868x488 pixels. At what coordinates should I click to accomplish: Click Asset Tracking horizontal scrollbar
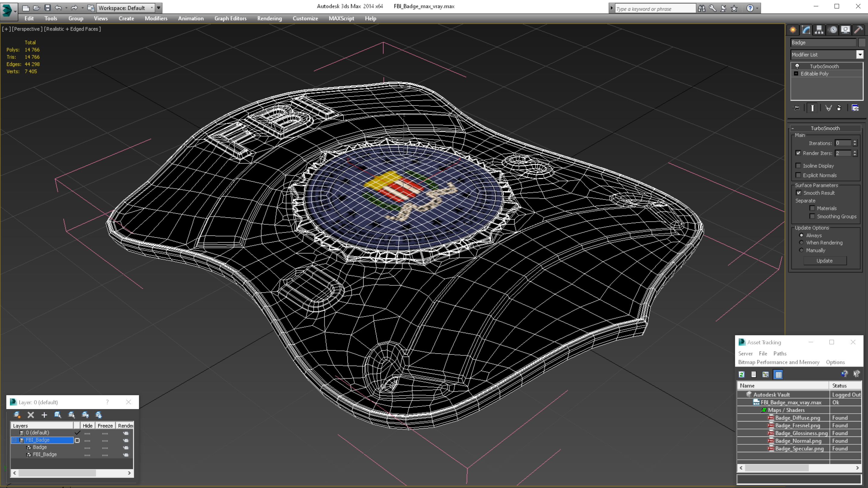click(x=799, y=468)
